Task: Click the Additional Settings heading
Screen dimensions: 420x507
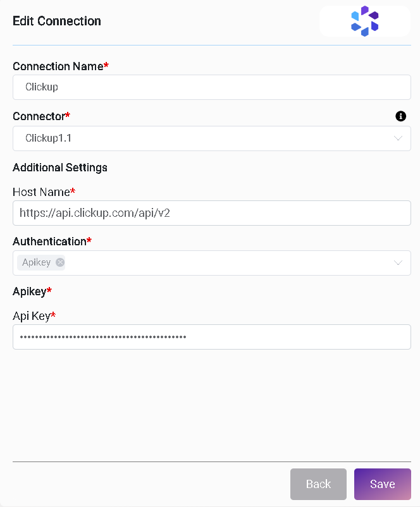Action: (x=60, y=168)
